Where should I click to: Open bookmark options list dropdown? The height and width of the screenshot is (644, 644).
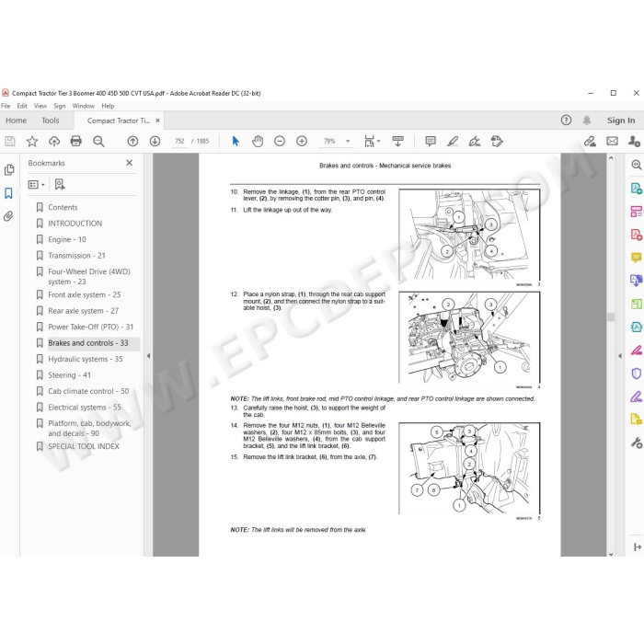(x=36, y=184)
